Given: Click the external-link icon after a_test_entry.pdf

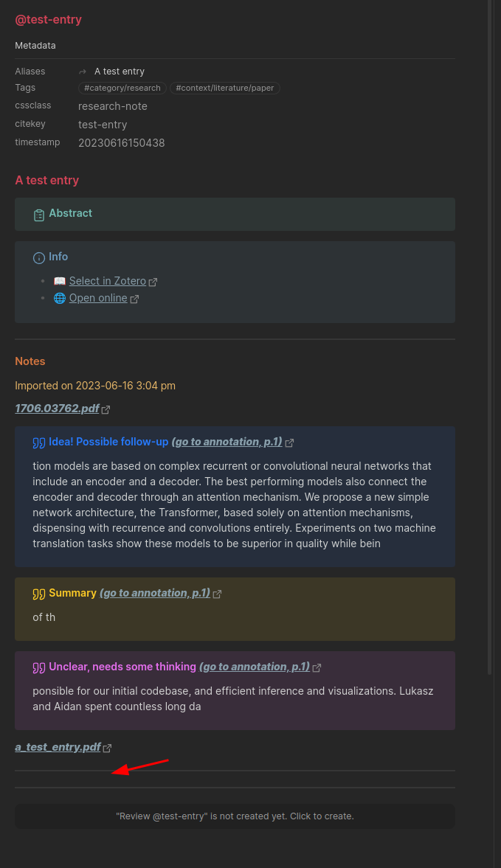Looking at the screenshot, I should coord(108,747).
